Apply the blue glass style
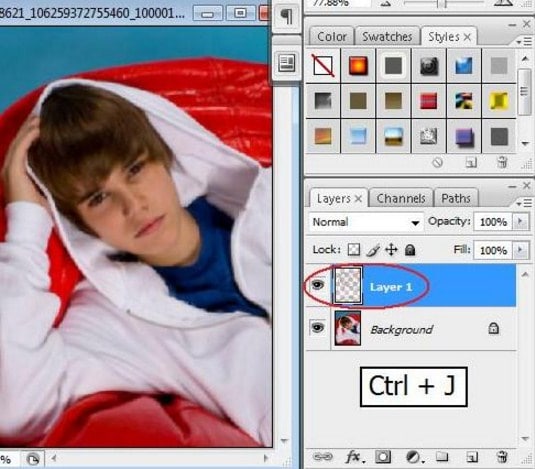This screenshot has width=535, height=469. pyautogui.click(x=464, y=65)
